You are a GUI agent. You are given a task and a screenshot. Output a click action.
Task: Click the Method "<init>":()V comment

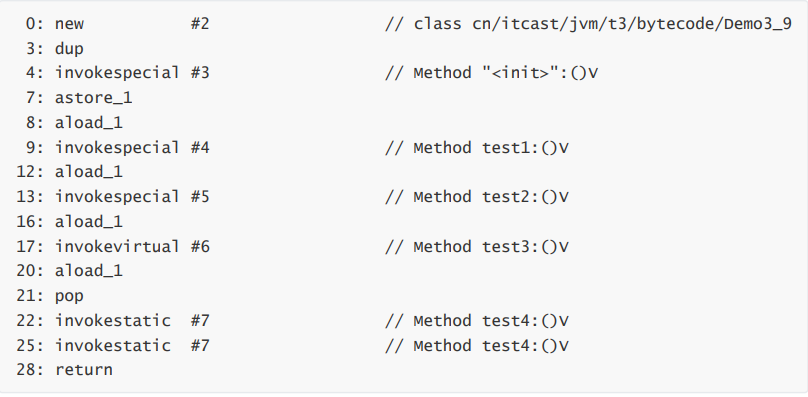point(492,73)
